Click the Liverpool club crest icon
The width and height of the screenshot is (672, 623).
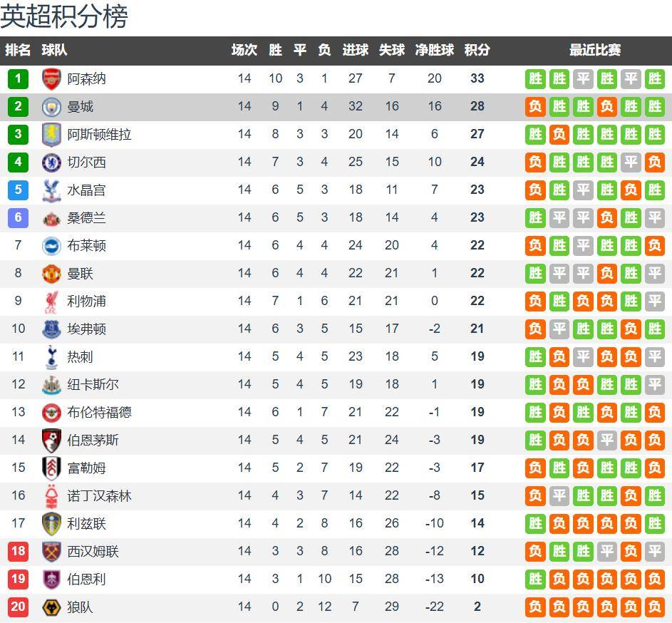point(51,301)
